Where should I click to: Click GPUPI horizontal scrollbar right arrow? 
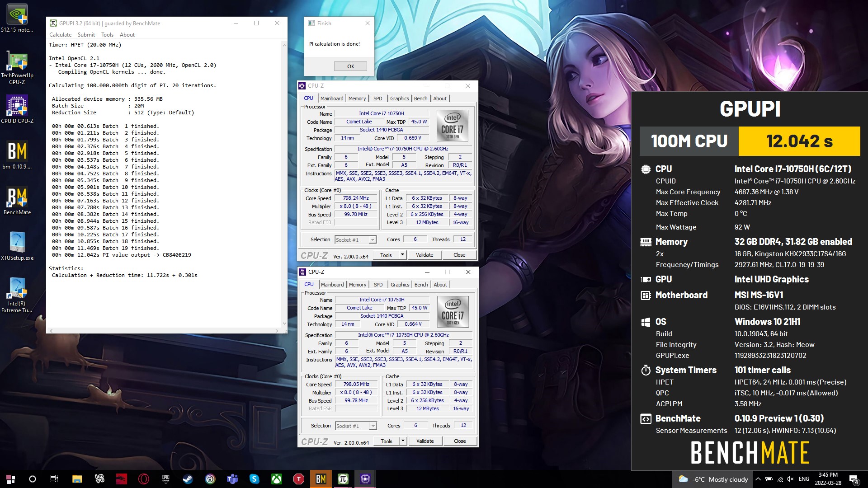pyautogui.click(x=277, y=331)
